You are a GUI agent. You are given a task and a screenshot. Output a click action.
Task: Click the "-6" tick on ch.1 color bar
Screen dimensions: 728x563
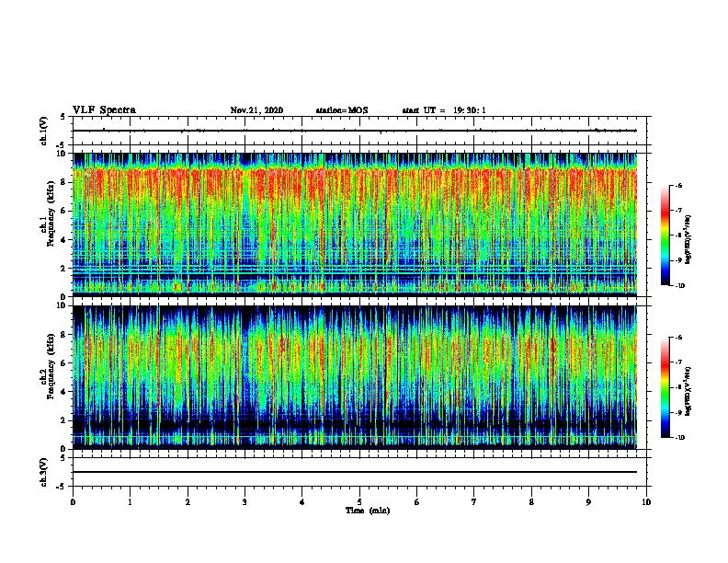pyautogui.click(x=679, y=185)
